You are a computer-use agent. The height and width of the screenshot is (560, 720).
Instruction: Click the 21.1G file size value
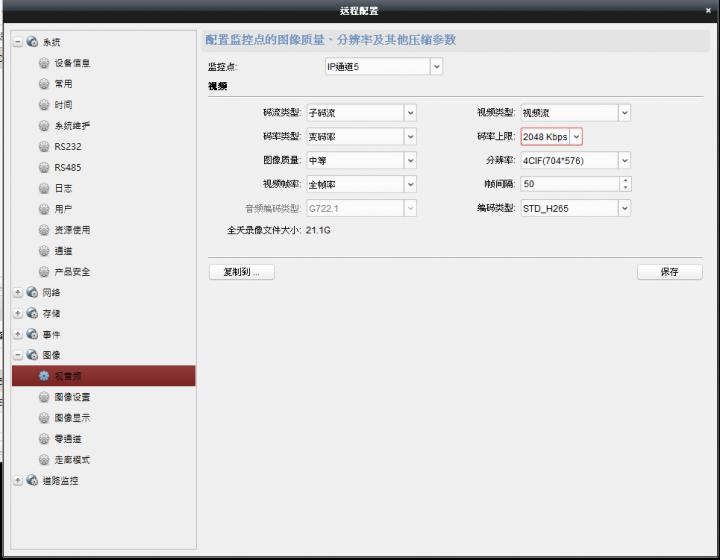[x=318, y=230]
